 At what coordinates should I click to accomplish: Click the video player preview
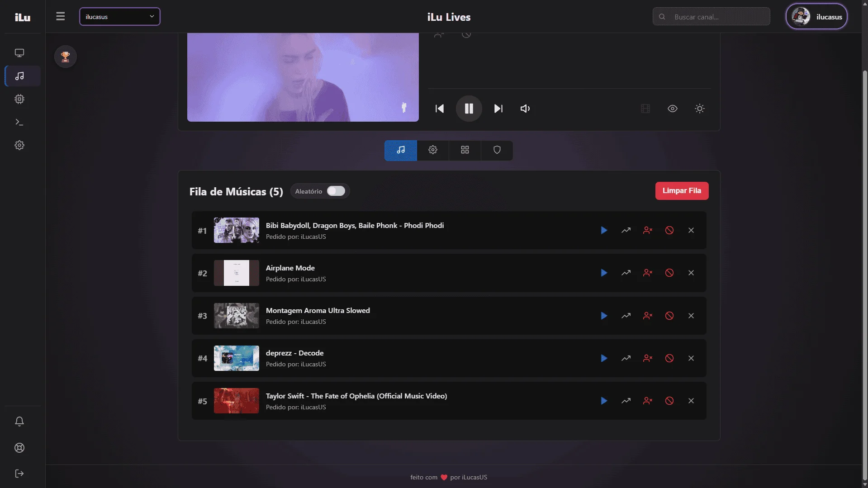(x=303, y=77)
